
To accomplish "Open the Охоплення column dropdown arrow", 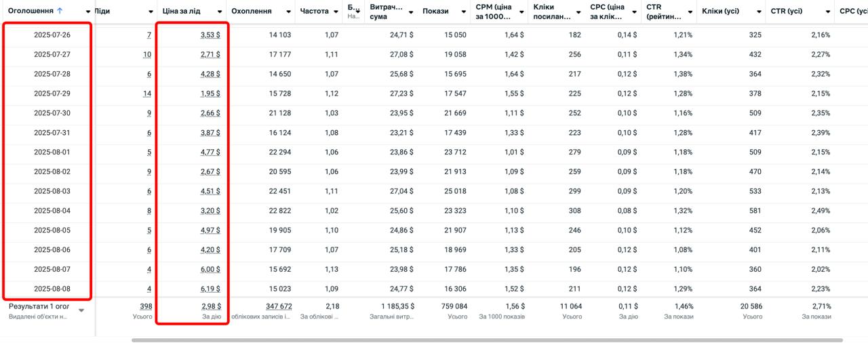I will [289, 12].
